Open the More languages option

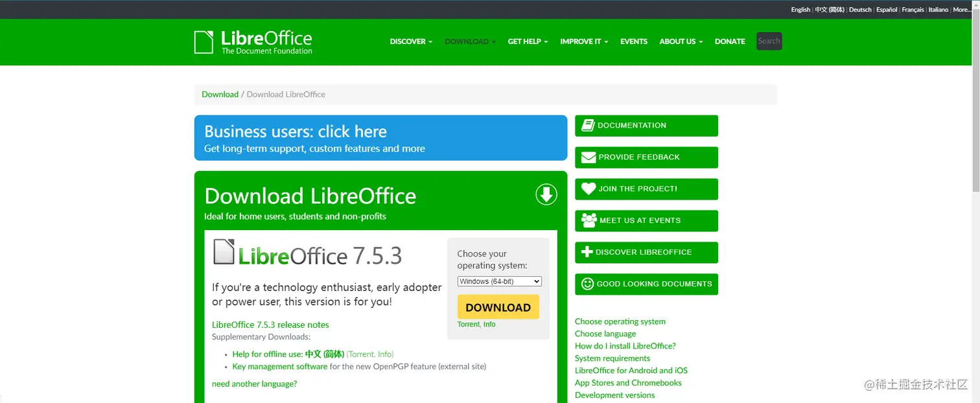click(x=962, y=10)
